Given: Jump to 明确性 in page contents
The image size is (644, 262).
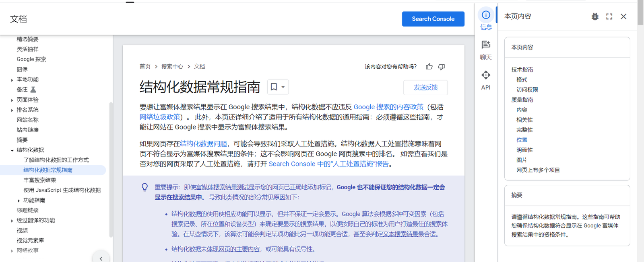Looking at the screenshot, I should click(524, 150).
